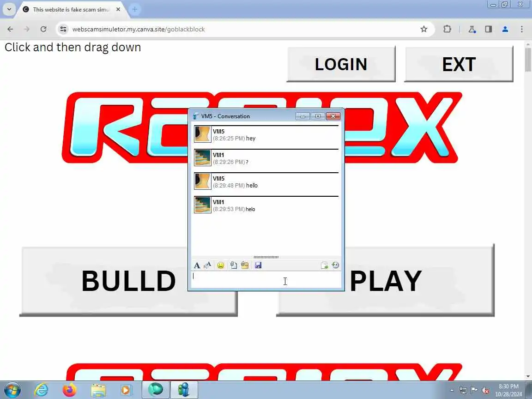This screenshot has width=532, height=399.
Task: Click the EXT button on the webpage
Action: click(x=459, y=64)
